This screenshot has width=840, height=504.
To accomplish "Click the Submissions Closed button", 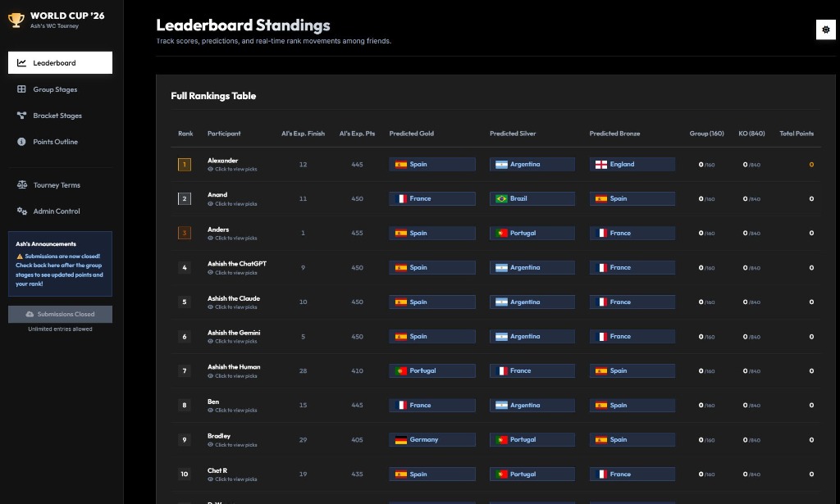I will [x=60, y=314].
